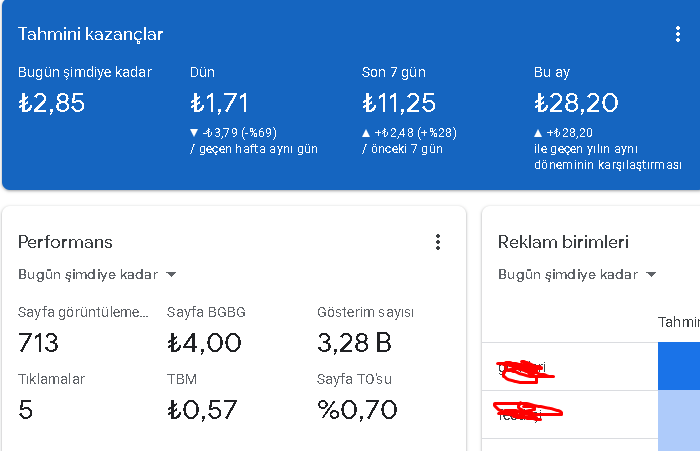Open Performans card three-dot menu

pyautogui.click(x=438, y=242)
